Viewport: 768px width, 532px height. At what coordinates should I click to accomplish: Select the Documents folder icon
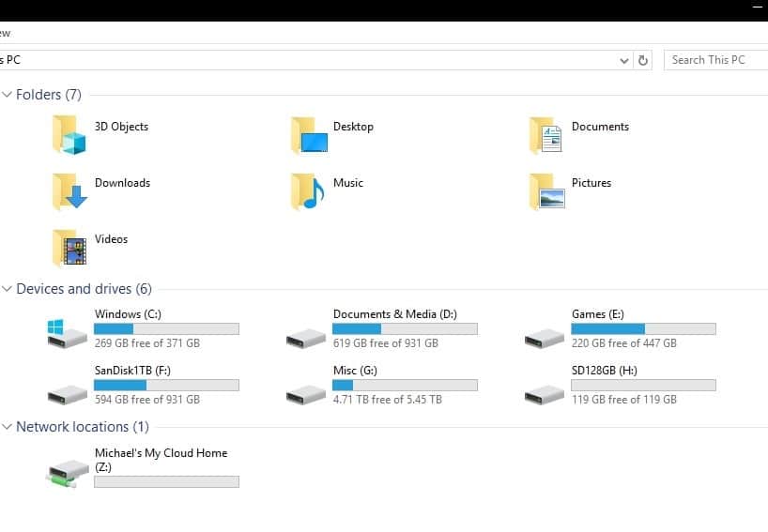tap(545, 134)
